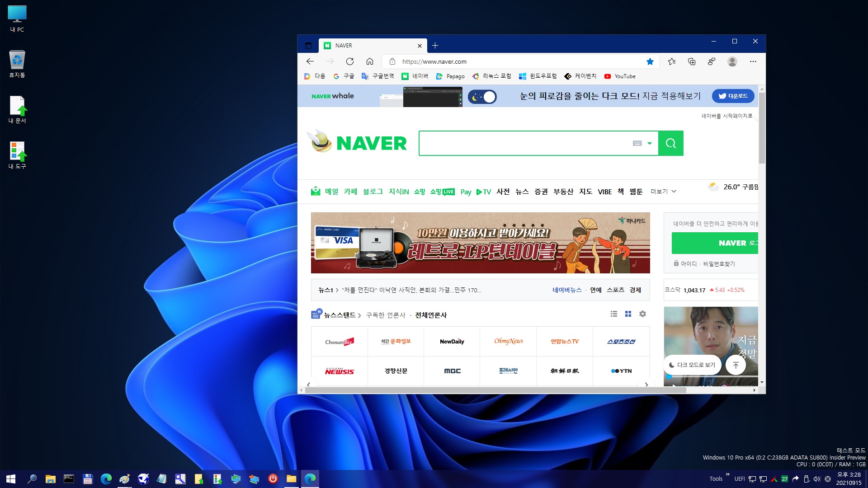Open Papago bookmark
The image size is (868, 488).
coord(450,76)
